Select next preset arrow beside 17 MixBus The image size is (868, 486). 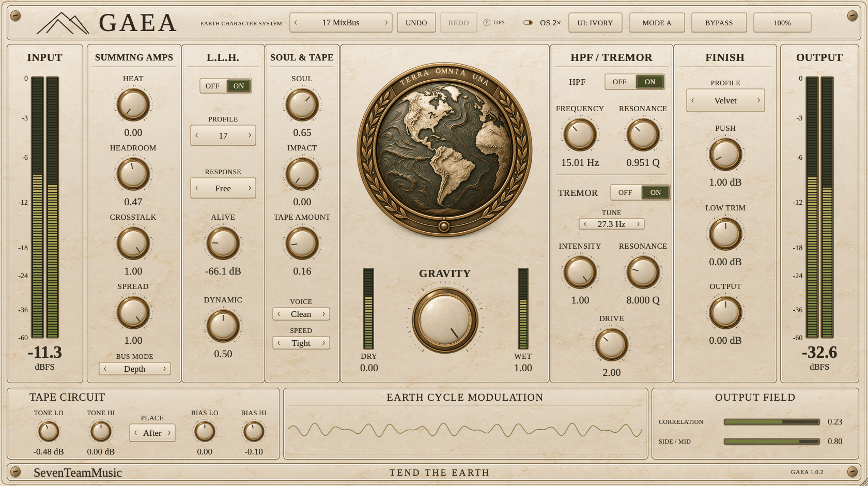pyautogui.click(x=386, y=23)
